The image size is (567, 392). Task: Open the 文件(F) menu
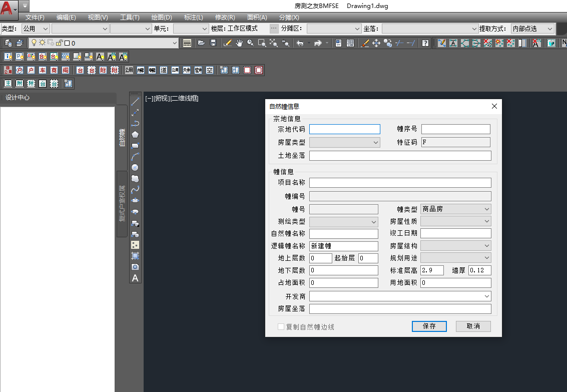tap(35, 18)
